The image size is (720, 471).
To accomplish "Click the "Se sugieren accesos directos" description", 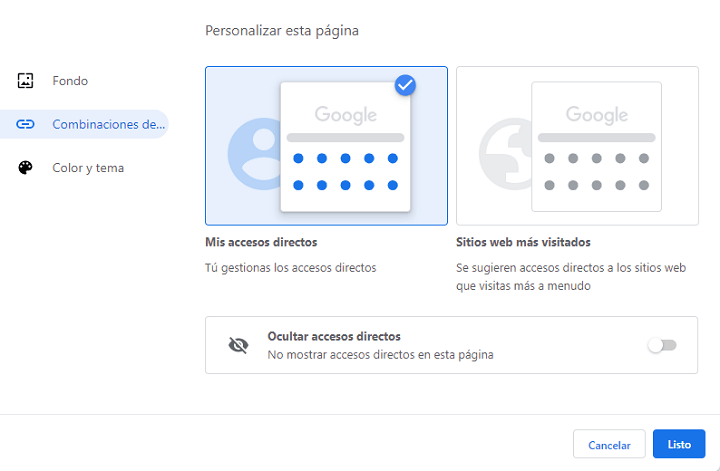I will click(x=571, y=277).
